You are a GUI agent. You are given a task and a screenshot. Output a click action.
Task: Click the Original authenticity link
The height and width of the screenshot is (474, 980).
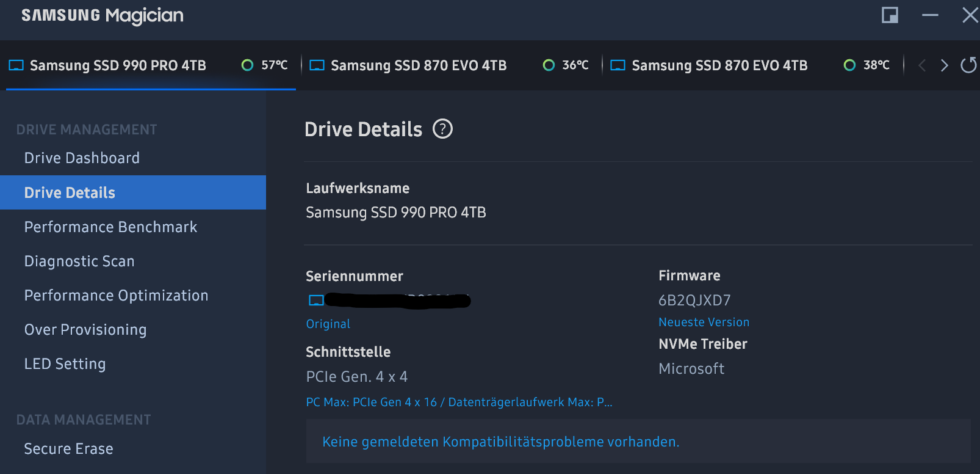tap(328, 324)
